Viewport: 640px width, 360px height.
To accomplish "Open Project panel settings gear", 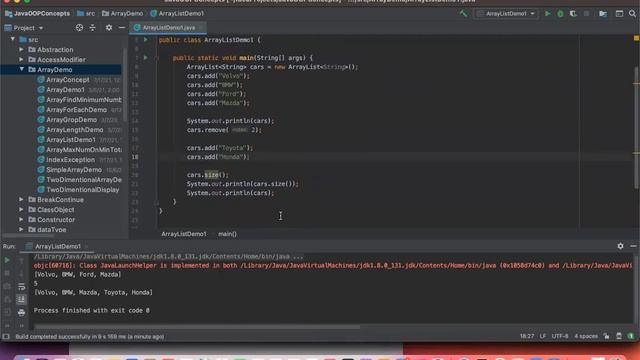I will (x=109, y=28).
